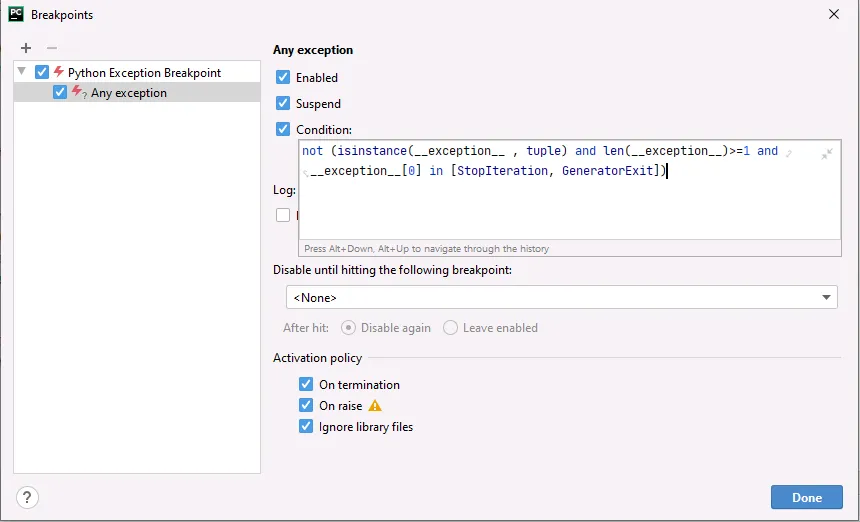Toggle the Suspend checkbox
The height and width of the screenshot is (522, 860).
(x=283, y=103)
